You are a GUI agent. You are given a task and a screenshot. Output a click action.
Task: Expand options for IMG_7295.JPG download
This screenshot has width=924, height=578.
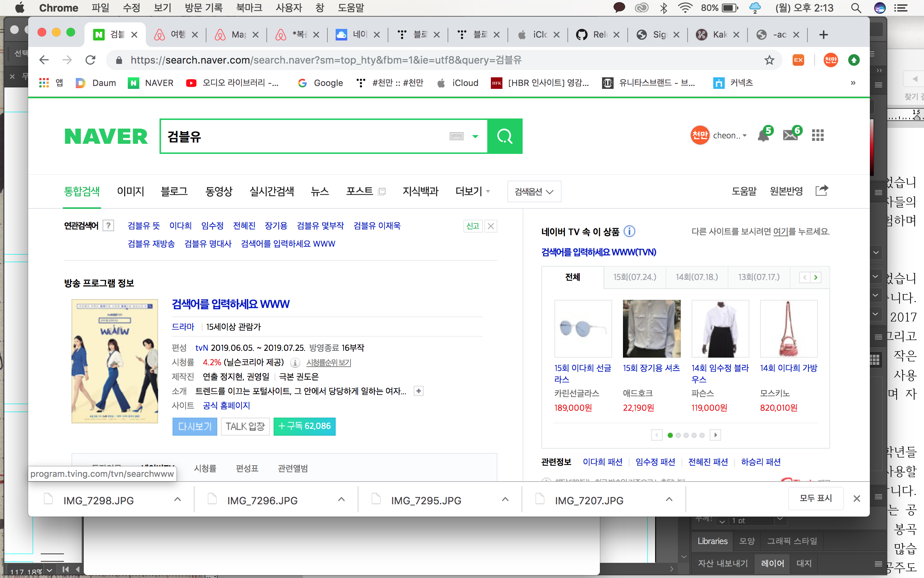coord(505,500)
